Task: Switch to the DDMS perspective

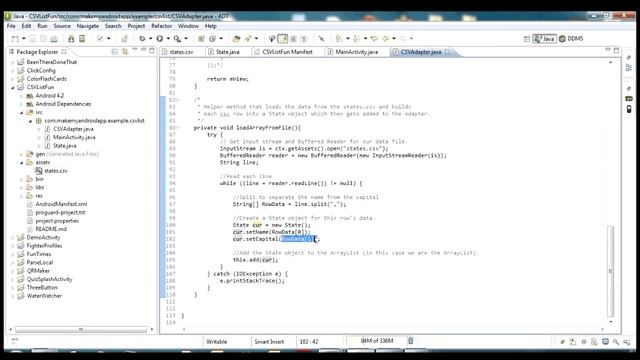Action: 571,39
